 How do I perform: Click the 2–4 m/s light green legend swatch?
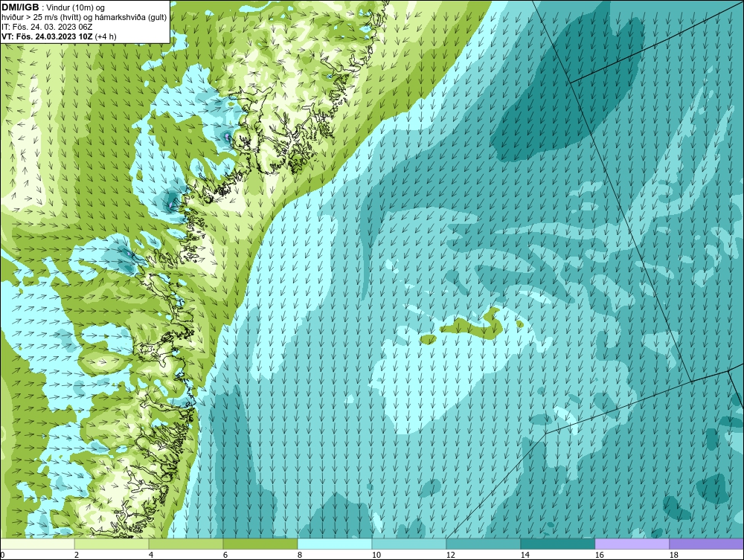click(x=112, y=544)
